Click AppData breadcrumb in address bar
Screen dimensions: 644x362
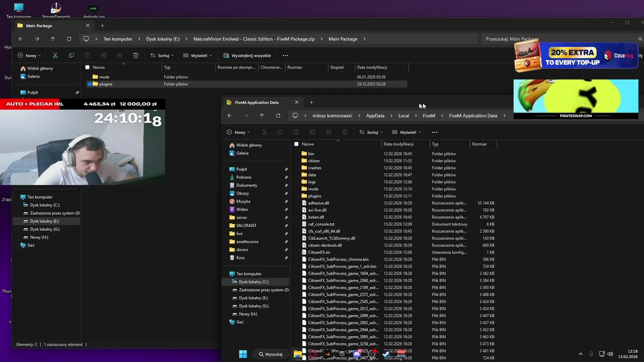tap(375, 116)
